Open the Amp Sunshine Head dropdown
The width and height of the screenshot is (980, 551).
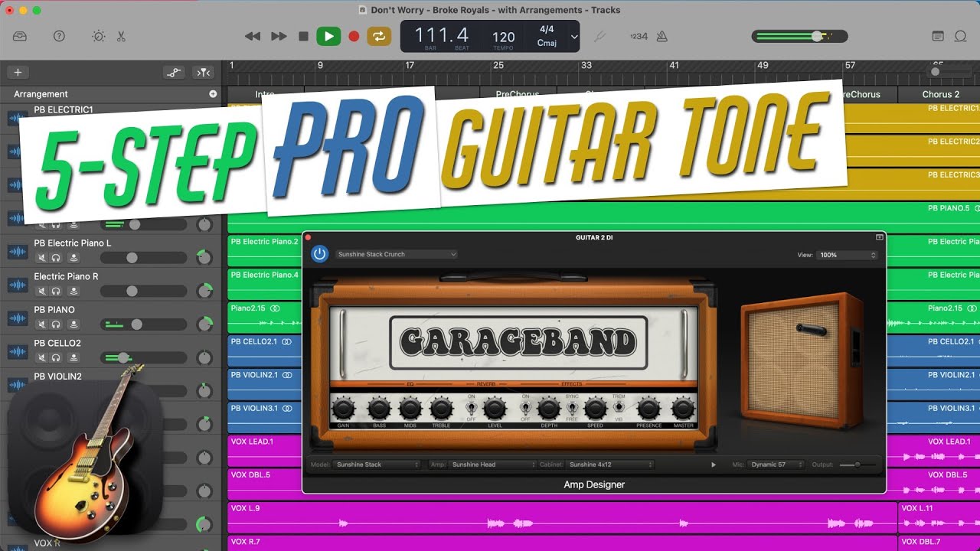(492, 465)
